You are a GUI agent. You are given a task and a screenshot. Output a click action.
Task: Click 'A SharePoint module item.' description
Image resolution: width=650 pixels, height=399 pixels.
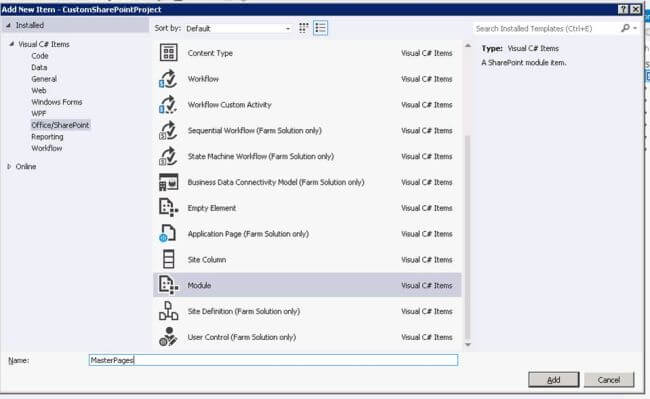pyautogui.click(x=524, y=63)
